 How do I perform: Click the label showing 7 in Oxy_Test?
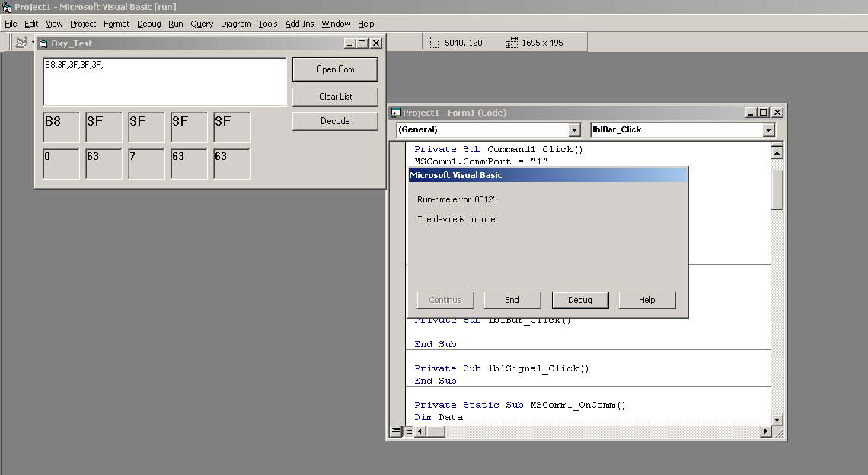point(146,164)
